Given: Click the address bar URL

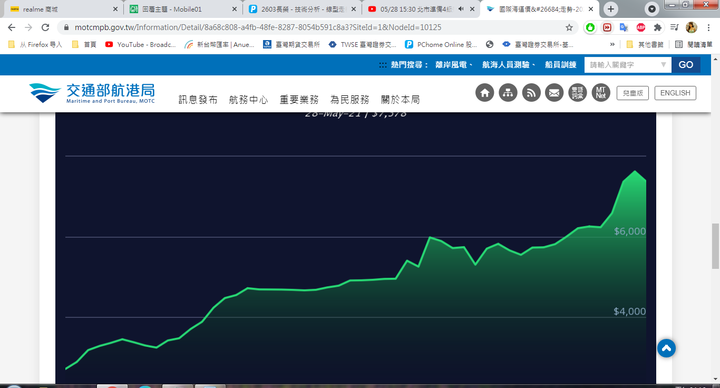Looking at the screenshot, I should tap(258, 28).
